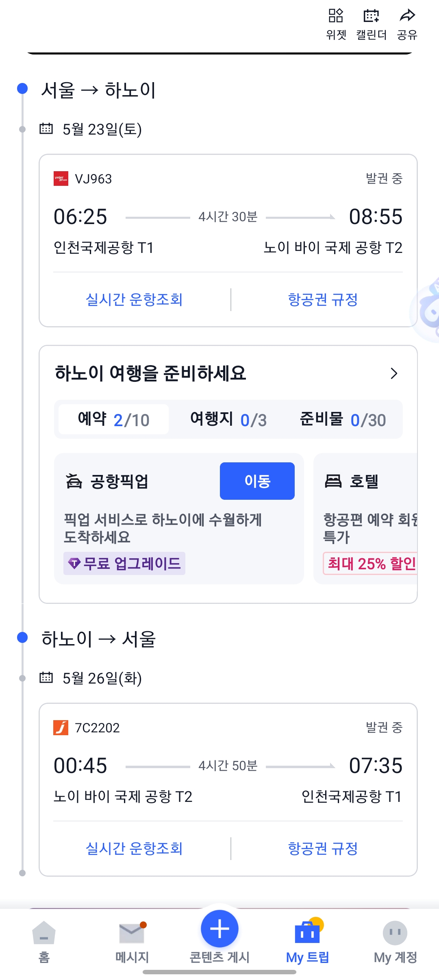Open 항공권 규정 for flight VJ963
This screenshot has width=439, height=980.
(x=323, y=300)
